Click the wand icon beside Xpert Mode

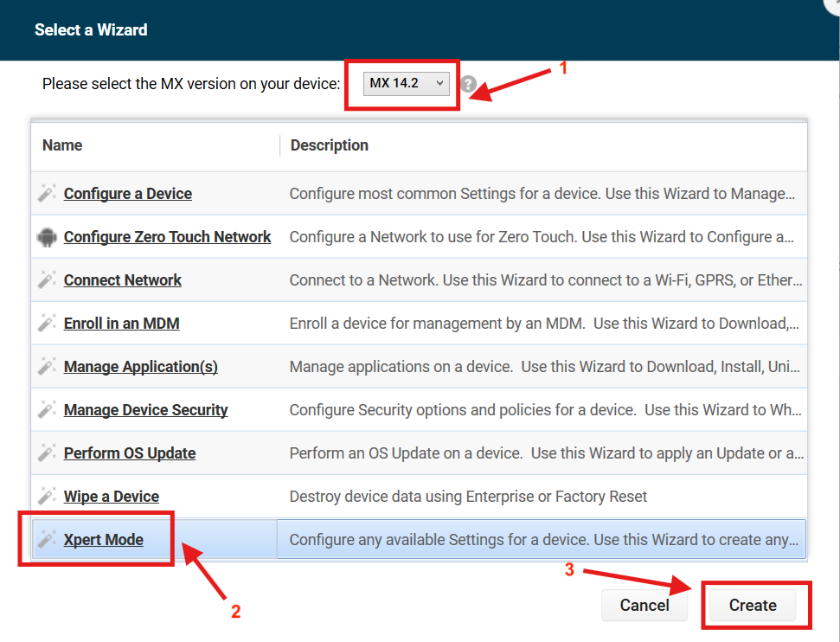coord(47,540)
